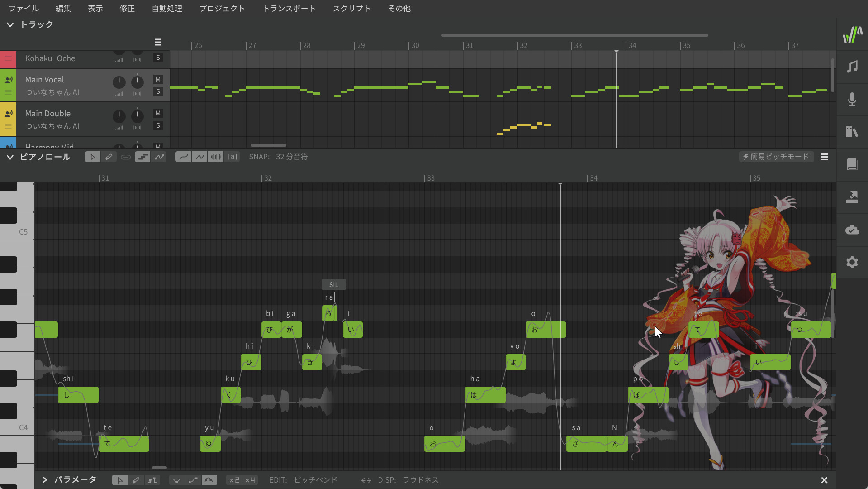Screen dimensions: 868x489
Task: Select pencil tool in parameter toolbar
Action: pos(136,480)
